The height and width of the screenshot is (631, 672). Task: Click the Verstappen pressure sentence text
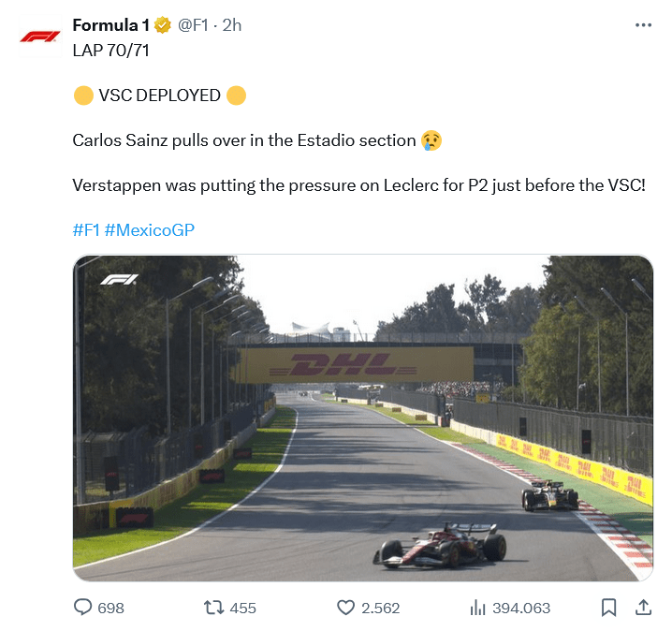[358, 185]
